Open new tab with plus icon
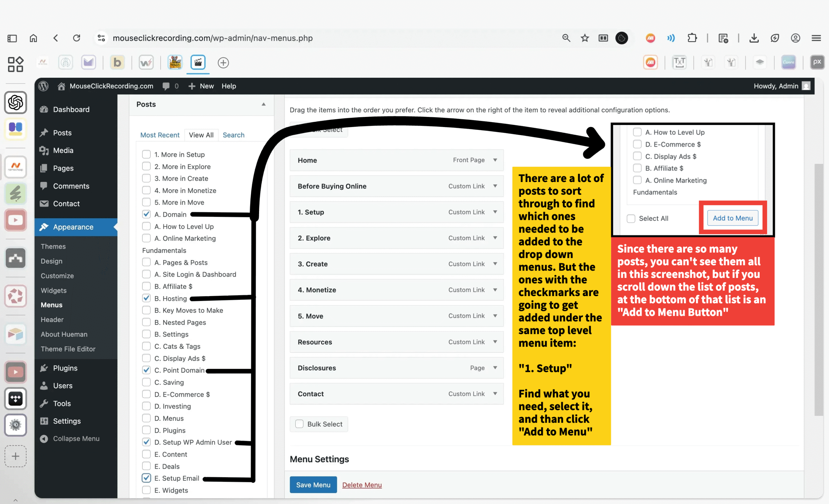 tap(223, 63)
